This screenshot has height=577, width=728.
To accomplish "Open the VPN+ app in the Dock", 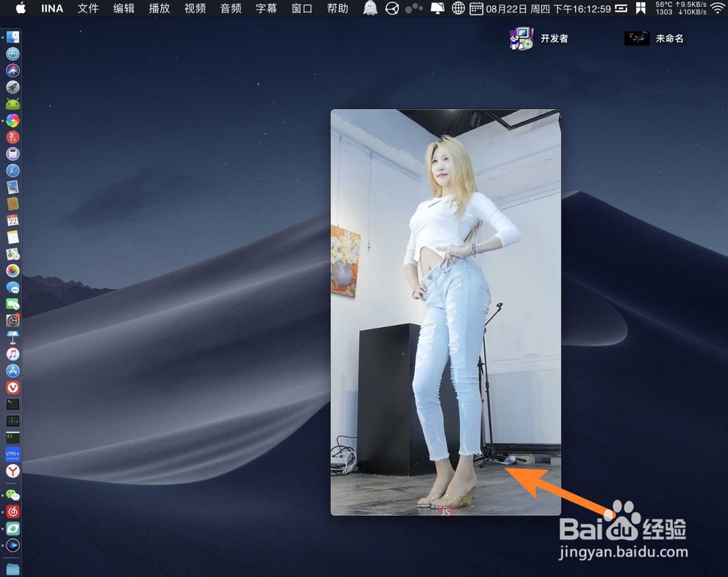I will click(x=12, y=454).
